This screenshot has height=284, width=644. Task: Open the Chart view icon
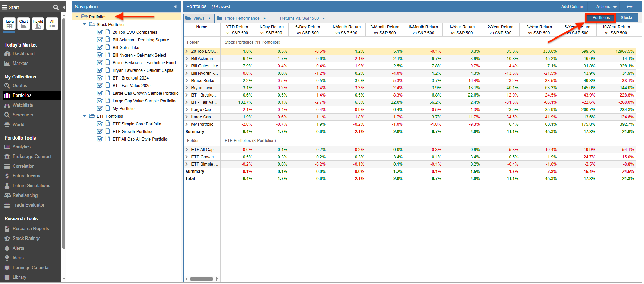pos(24,24)
